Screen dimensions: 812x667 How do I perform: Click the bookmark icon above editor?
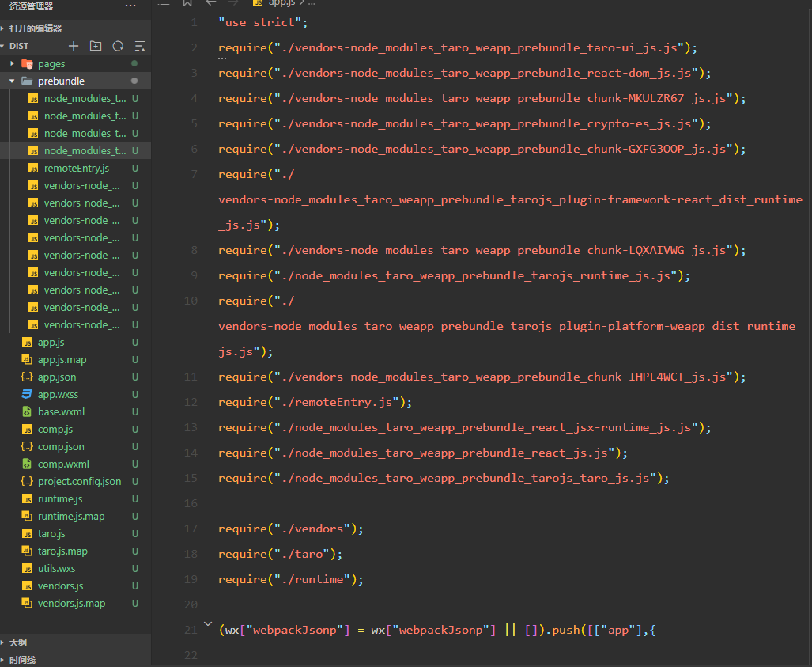tap(187, 3)
